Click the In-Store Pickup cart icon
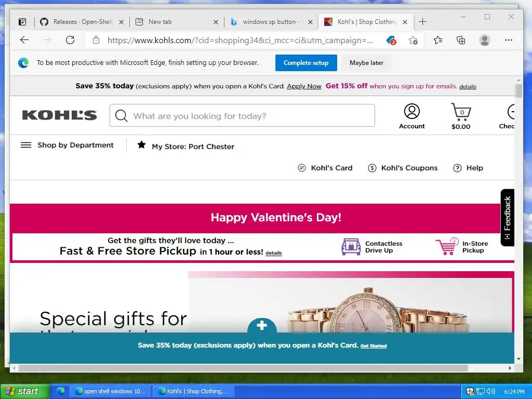The height and width of the screenshot is (399, 532). [x=447, y=246]
